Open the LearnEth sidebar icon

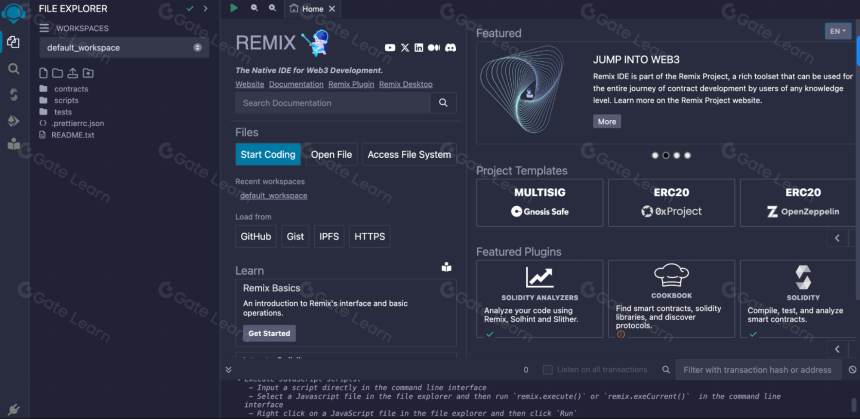(14, 144)
